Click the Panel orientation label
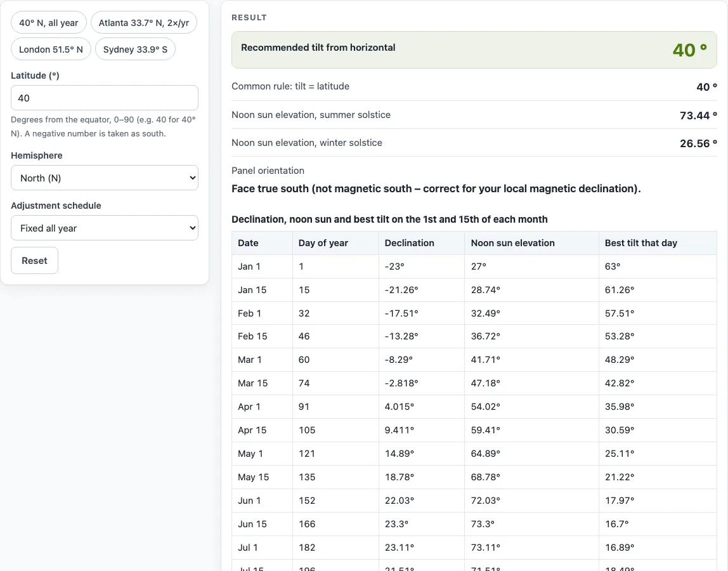 (268, 171)
